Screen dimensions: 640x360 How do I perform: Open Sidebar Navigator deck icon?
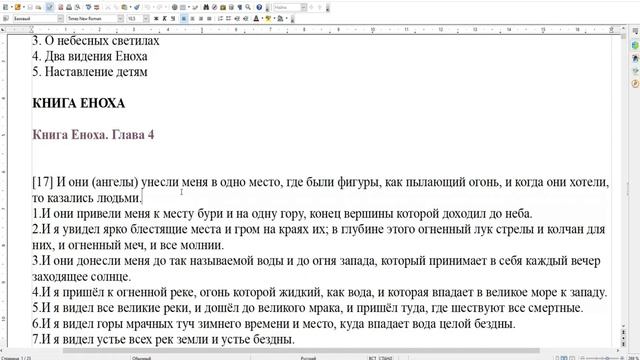[635, 84]
